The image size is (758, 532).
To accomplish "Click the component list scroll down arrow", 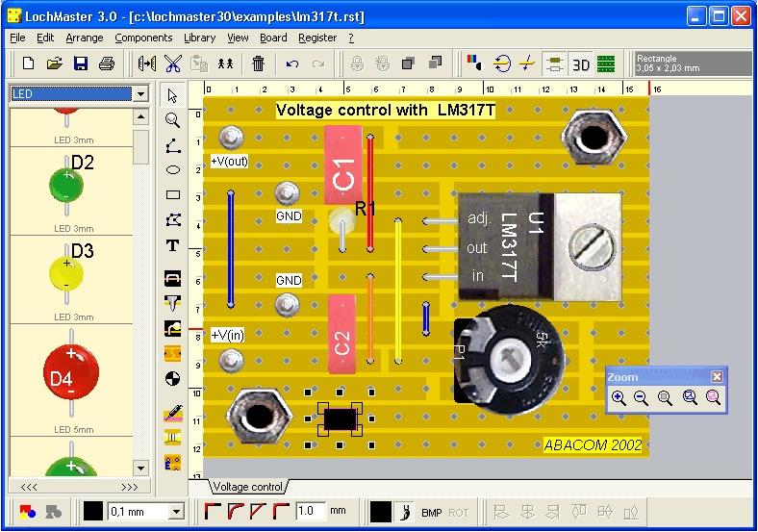I will 140,468.
